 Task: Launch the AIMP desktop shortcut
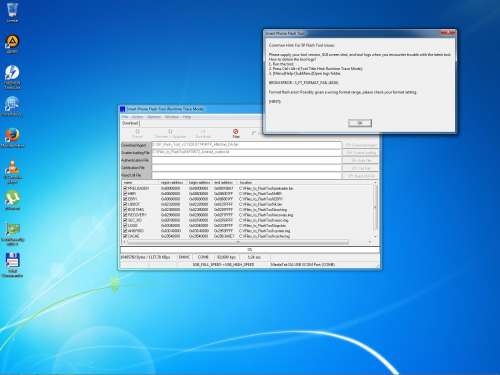pyautogui.click(x=12, y=43)
